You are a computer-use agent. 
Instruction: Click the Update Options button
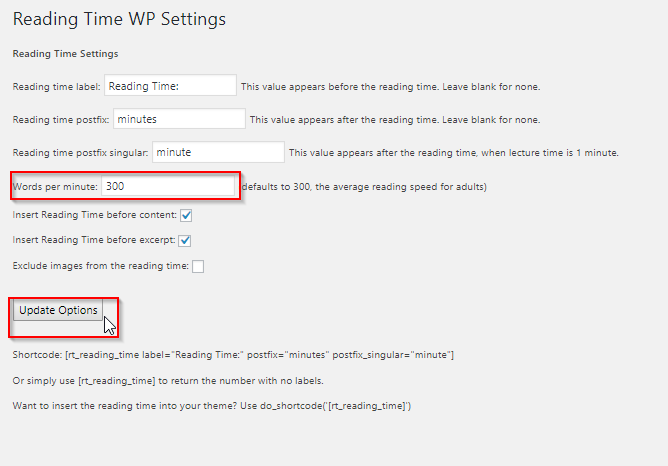[x=58, y=310]
